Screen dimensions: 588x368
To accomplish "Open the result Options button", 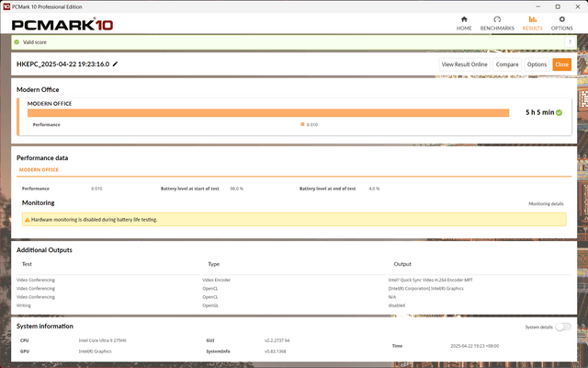I will tap(537, 64).
